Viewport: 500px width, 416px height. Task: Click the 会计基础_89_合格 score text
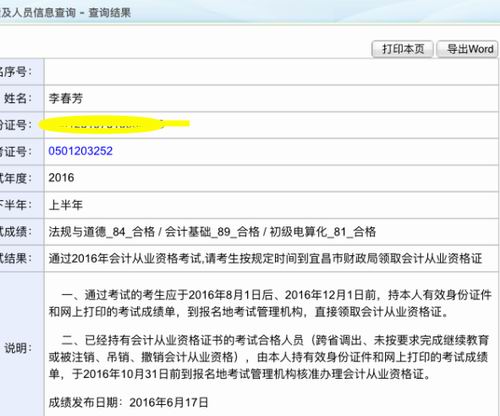212,232
